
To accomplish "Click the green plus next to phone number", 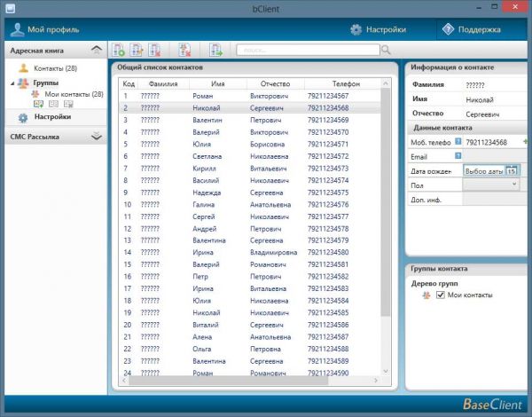I will click(x=526, y=142).
